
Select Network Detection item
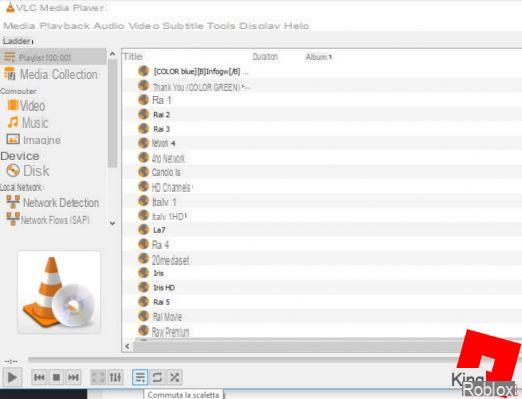pos(53,202)
